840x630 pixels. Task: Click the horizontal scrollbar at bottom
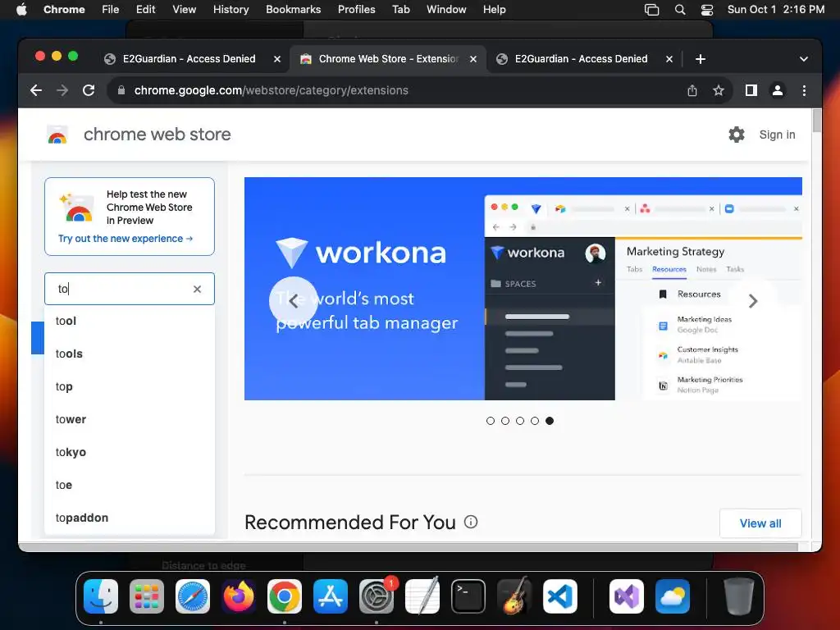(409, 546)
